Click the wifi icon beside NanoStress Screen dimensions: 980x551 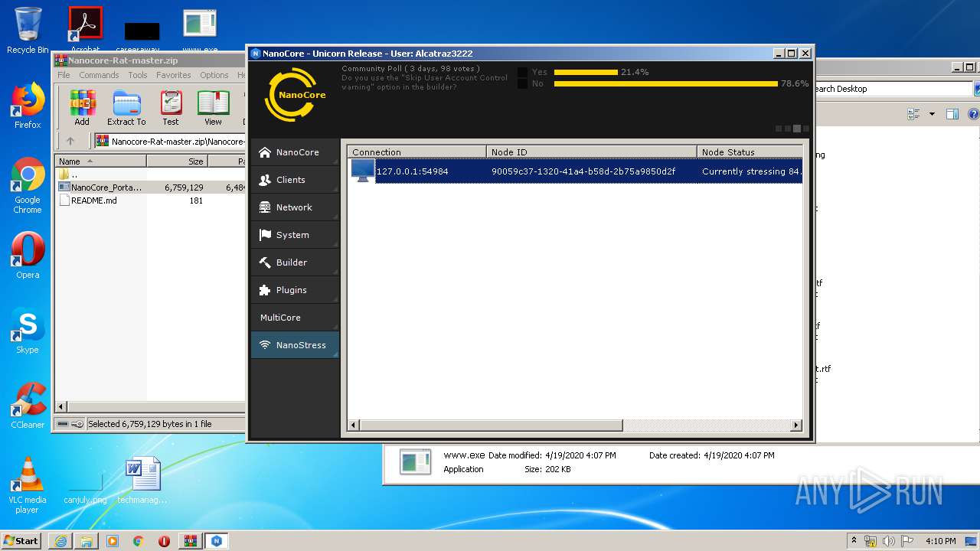[265, 345]
